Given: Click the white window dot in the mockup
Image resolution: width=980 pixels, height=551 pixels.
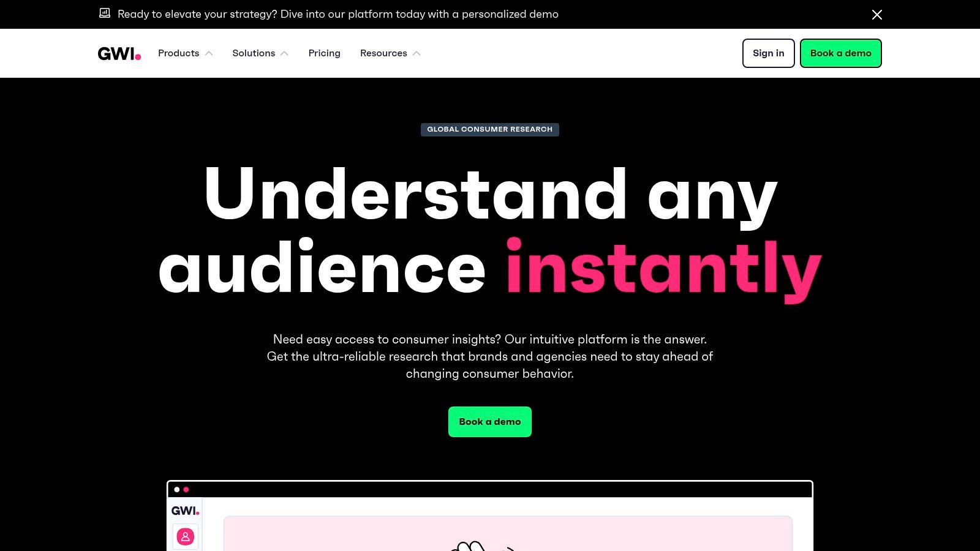Looking at the screenshot, I should click(176, 490).
